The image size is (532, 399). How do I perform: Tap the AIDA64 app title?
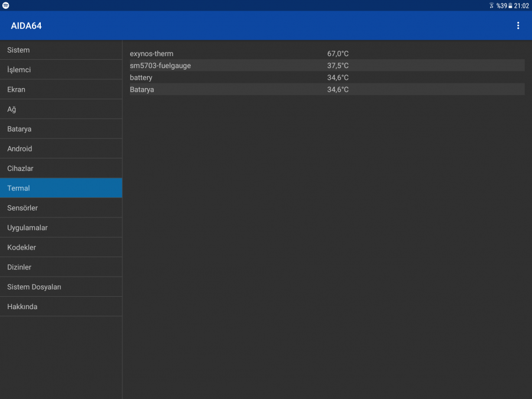[26, 26]
